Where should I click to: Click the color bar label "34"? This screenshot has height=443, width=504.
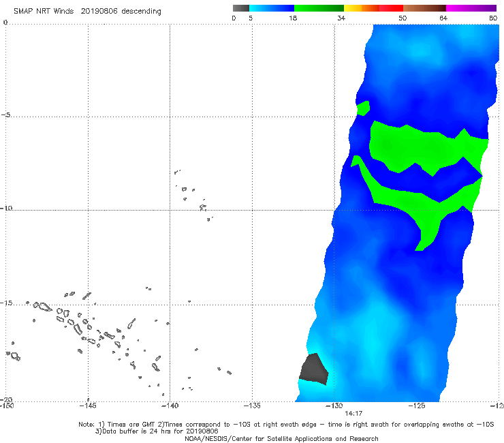point(341,18)
